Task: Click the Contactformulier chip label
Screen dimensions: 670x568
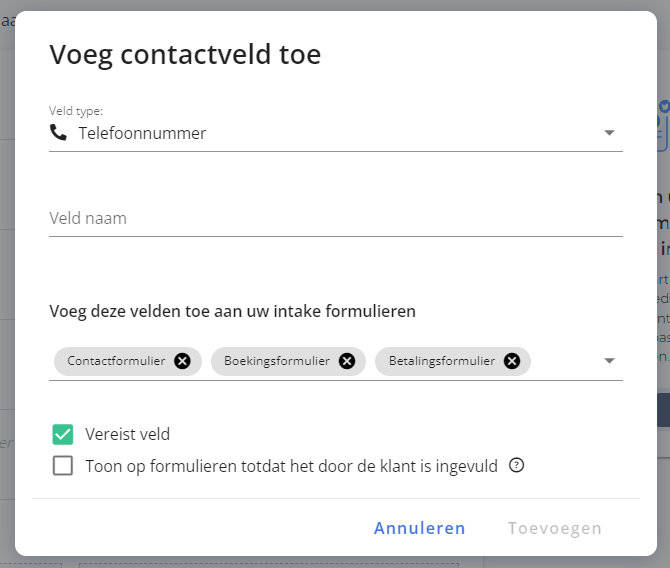Action: click(x=116, y=361)
